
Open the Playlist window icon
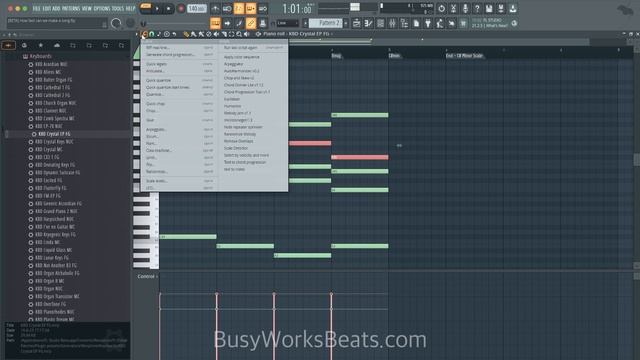pos(356,23)
